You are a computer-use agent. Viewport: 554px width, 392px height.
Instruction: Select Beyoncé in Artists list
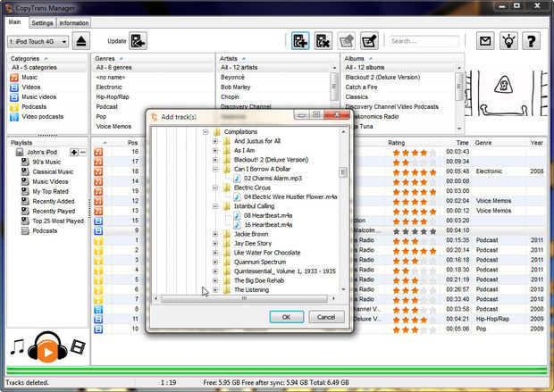(x=232, y=77)
